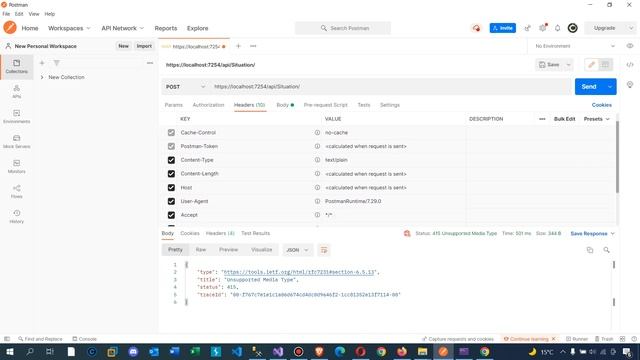Click the sync status cloud icon

tap(476, 28)
